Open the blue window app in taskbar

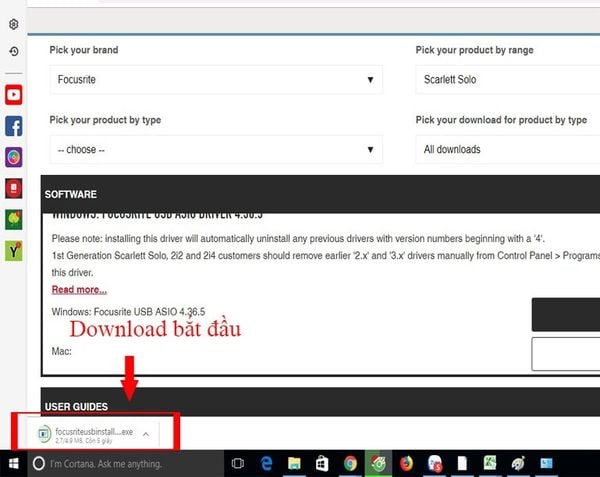[546, 464]
